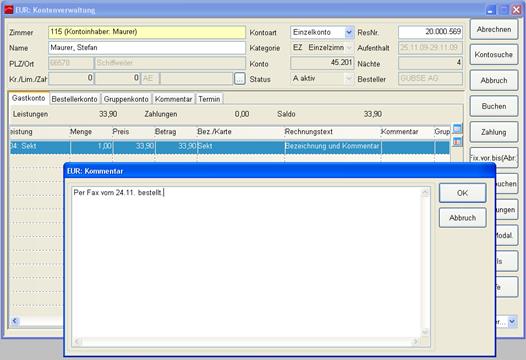Click the Saldo value 33,90
This screenshot has height=360, width=526.
[x=373, y=114]
